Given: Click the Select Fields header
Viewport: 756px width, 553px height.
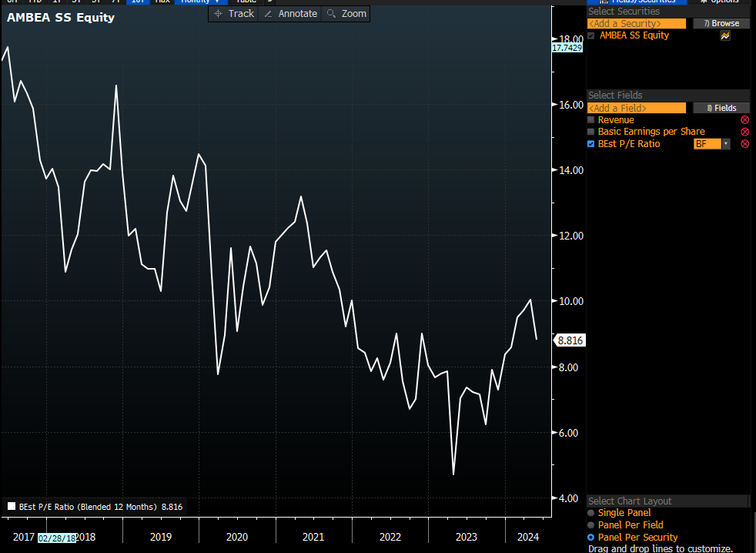Looking at the screenshot, I should click(x=615, y=95).
